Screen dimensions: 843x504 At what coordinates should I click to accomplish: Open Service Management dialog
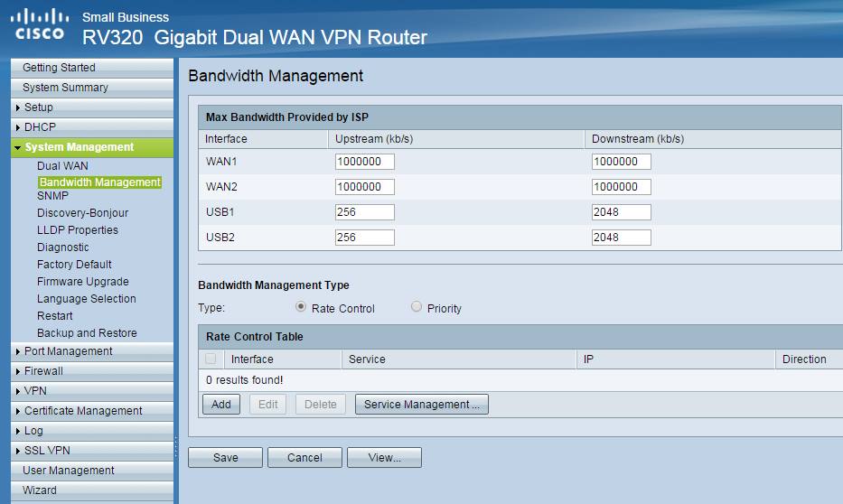click(x=421, y=405)
